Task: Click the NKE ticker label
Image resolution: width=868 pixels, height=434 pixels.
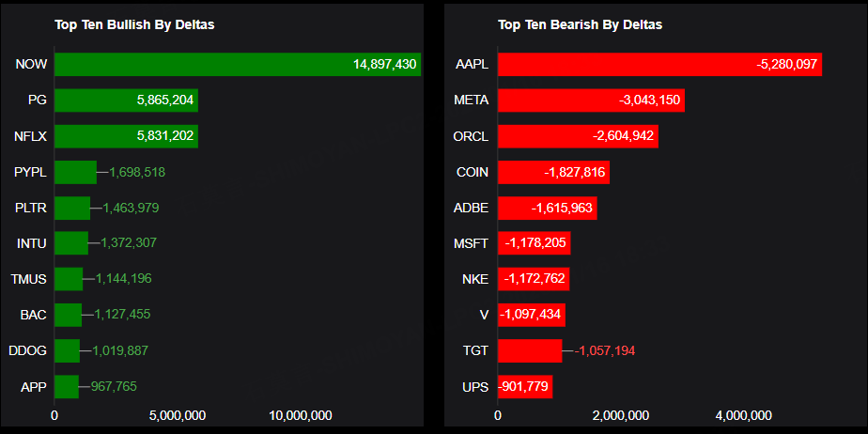Action: click(x=475, y=279)
